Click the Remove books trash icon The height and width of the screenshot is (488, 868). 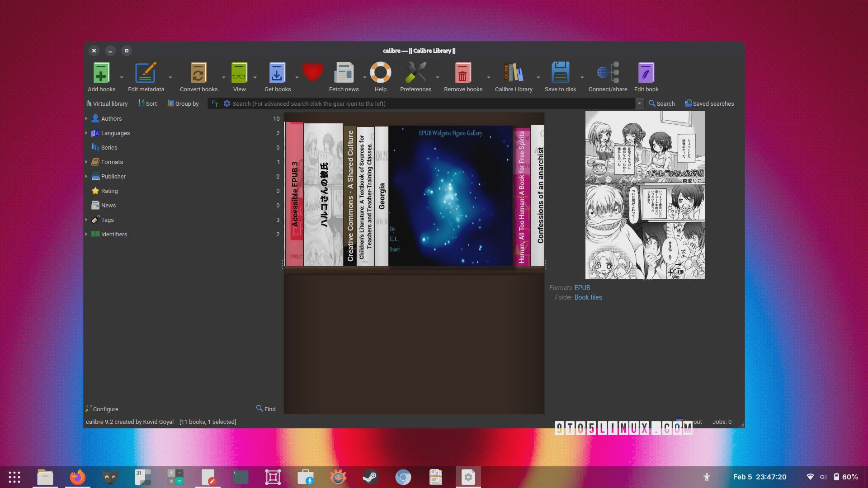pyautogui.click(x=462, y=73)
